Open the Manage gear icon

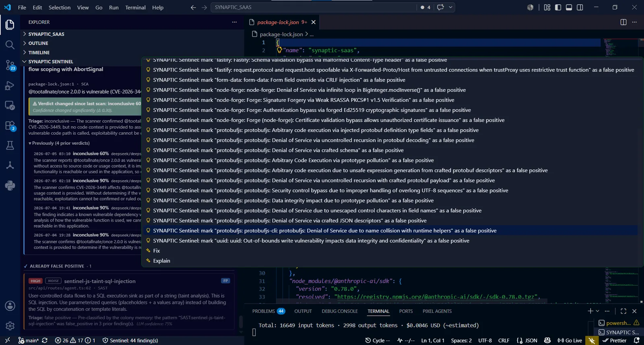pyautogui.click(x=10, y=326)
